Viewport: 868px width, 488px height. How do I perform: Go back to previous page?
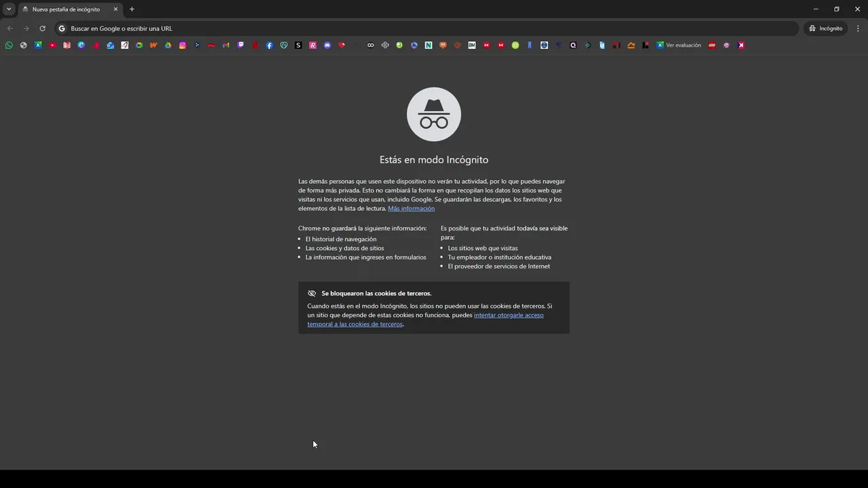click(9, 28)
